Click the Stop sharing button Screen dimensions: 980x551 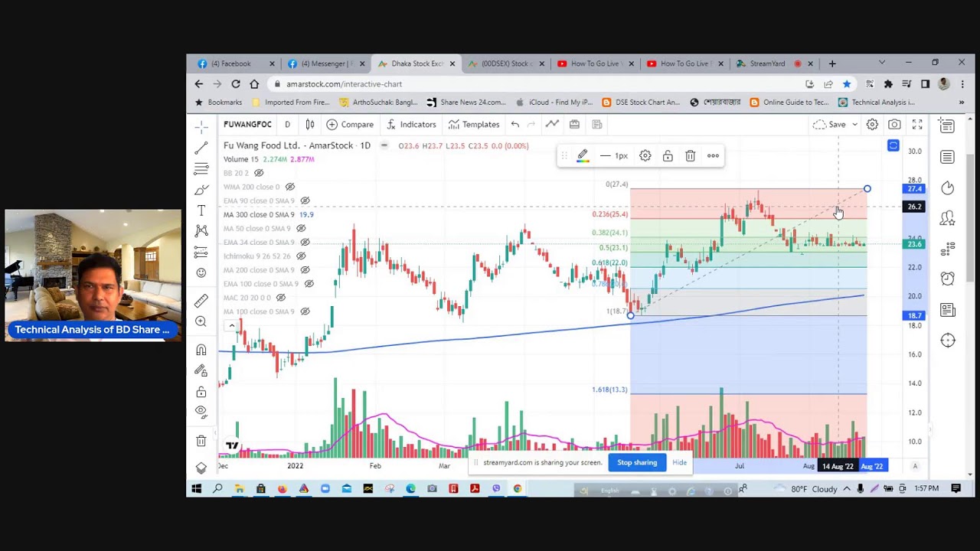(x=637, y=462)
